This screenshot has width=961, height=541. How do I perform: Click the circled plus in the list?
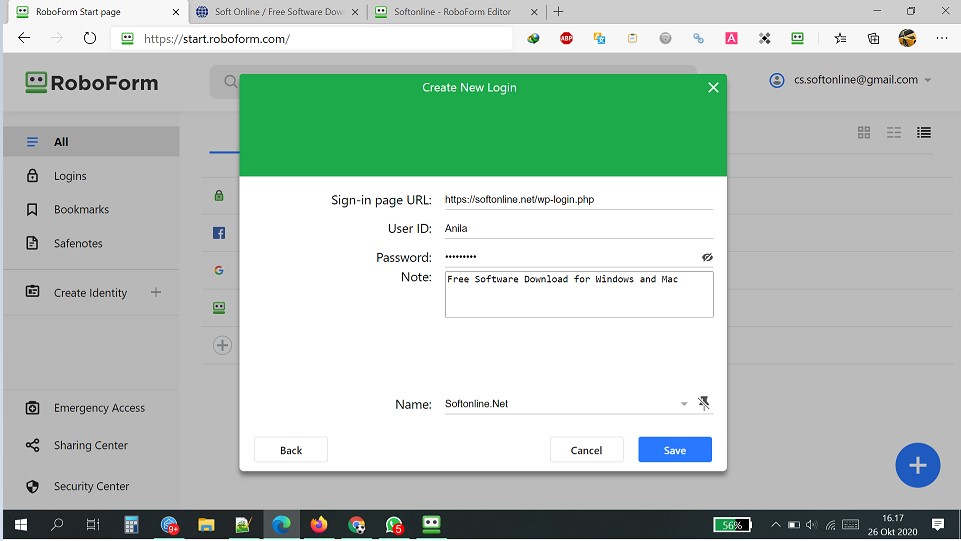pos(222,345)
